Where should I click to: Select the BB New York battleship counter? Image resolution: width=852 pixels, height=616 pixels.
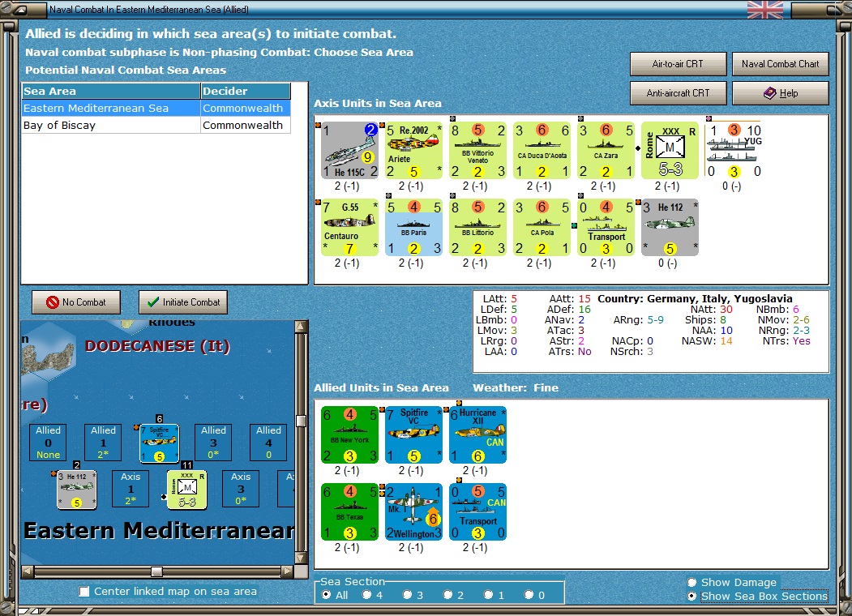click(349, 434)
